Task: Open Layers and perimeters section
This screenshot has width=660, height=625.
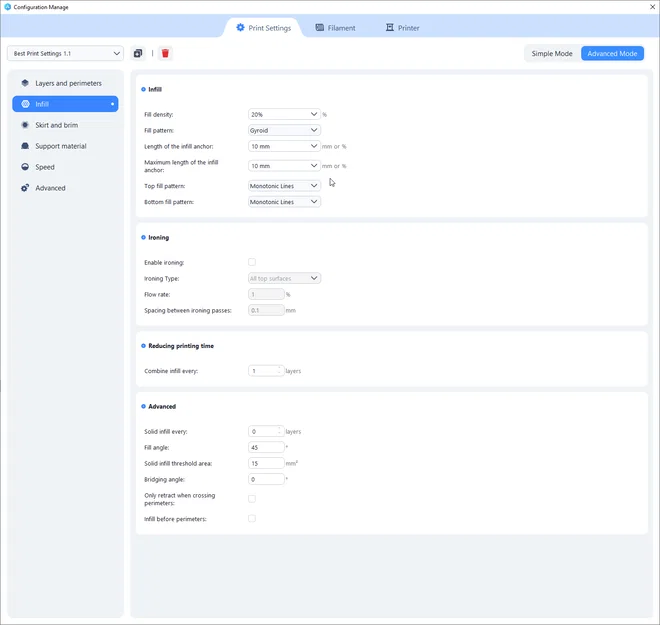Action: (x=65, y=83)
